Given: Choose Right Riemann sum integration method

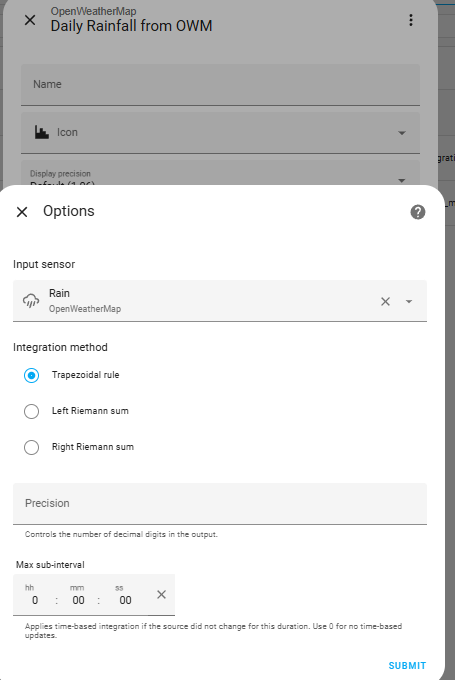Looking at the screenshot, I should click(x=31, y=447).
